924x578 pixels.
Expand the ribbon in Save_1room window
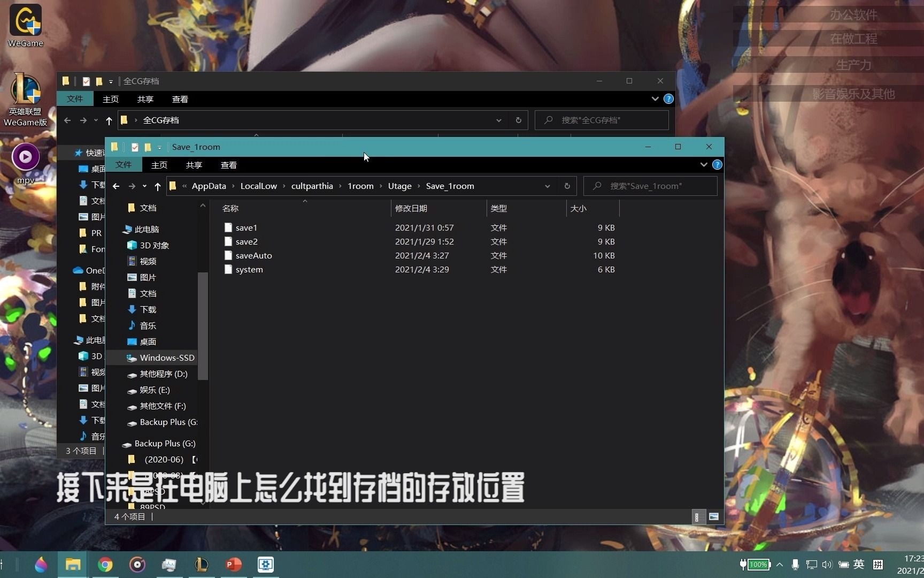click(x=704, y=165)
